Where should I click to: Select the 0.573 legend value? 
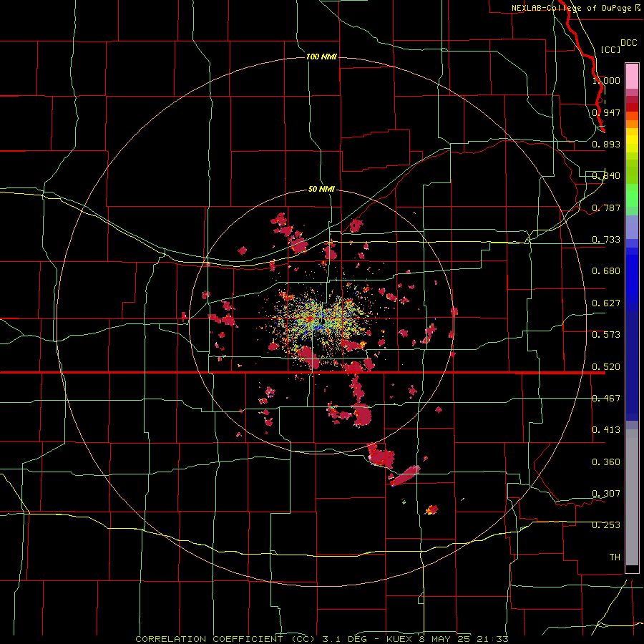[x=606, y=335]
